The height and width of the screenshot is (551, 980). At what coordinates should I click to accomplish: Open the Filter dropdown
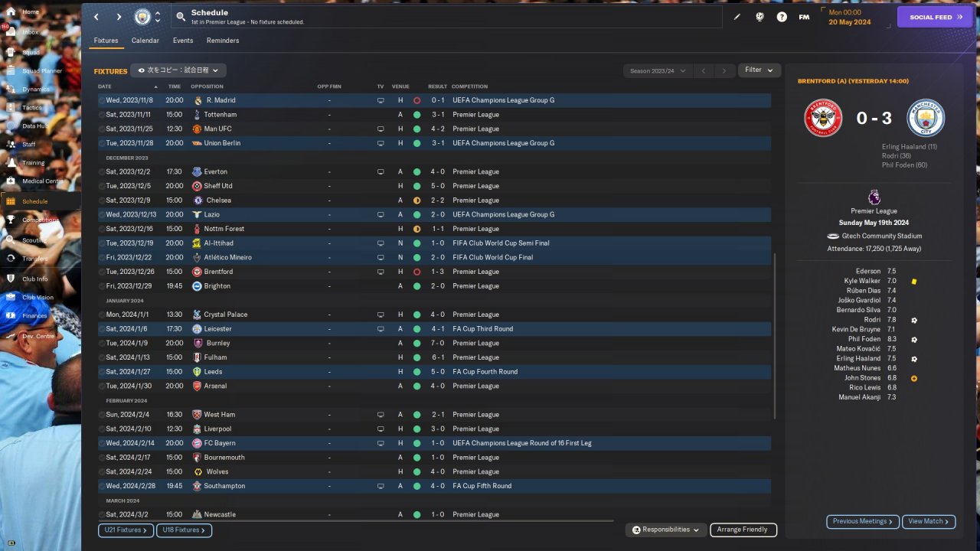click(x=759, y=70)
